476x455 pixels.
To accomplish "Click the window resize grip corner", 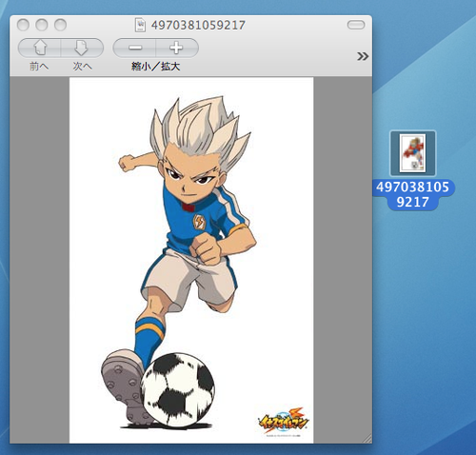I will (x=367, y=439).
